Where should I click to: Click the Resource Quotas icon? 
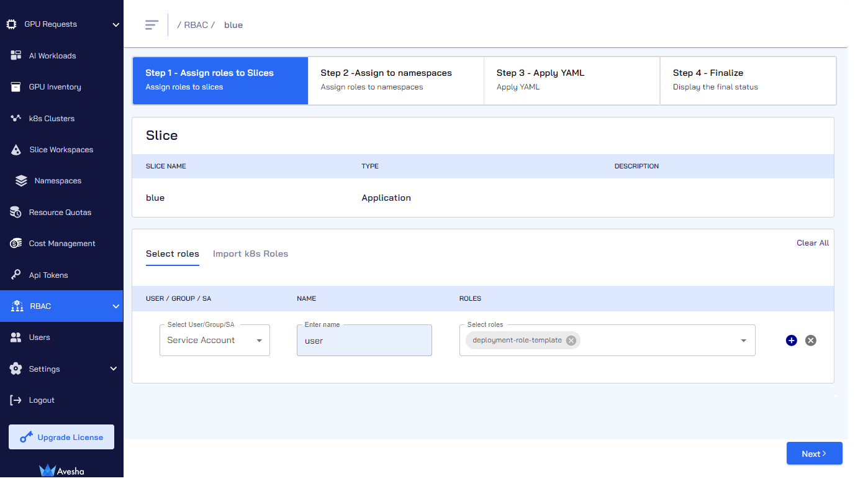click(x=16, y=213)
